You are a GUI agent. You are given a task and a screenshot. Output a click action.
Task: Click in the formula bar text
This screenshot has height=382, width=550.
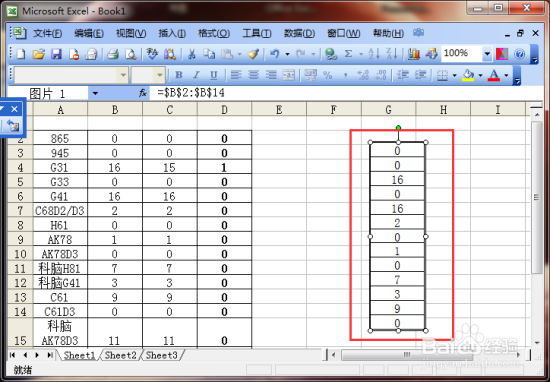[191, 93]
